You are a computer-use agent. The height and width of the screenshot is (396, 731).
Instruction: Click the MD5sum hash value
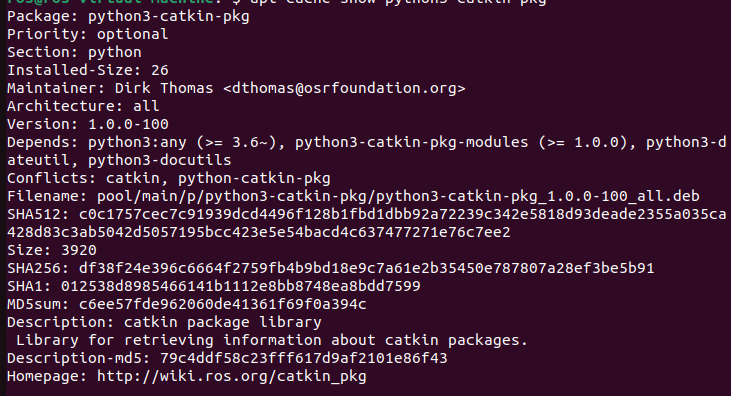(222, 304)
